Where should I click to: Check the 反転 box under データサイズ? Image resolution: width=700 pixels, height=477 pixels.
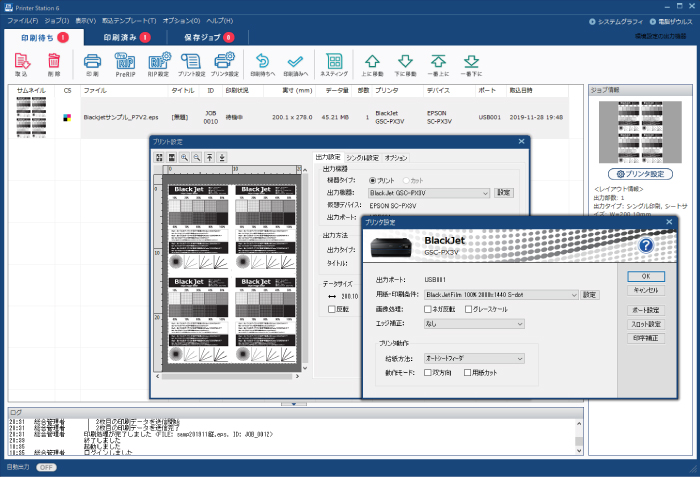332,309
